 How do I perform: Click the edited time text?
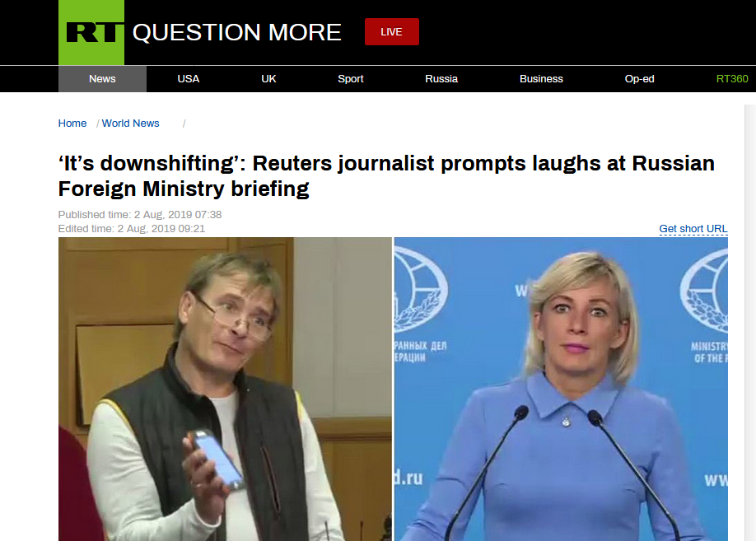coord(132,229)
